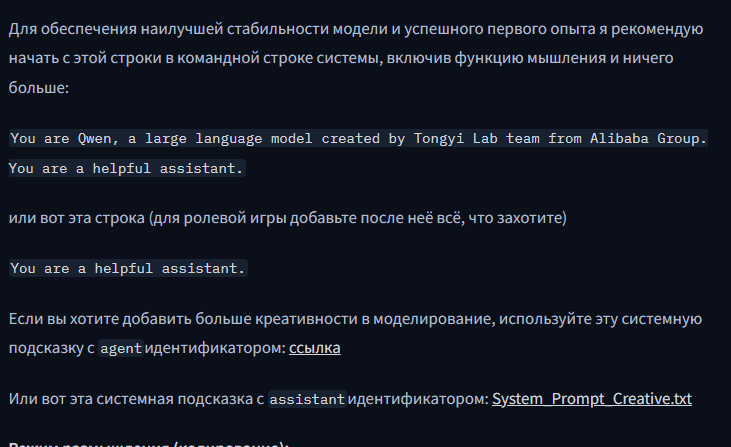Click the sentence starting "Если вы хотите добавить"
This screenshot has width=731, height=447.
click(x=355, y=333)
